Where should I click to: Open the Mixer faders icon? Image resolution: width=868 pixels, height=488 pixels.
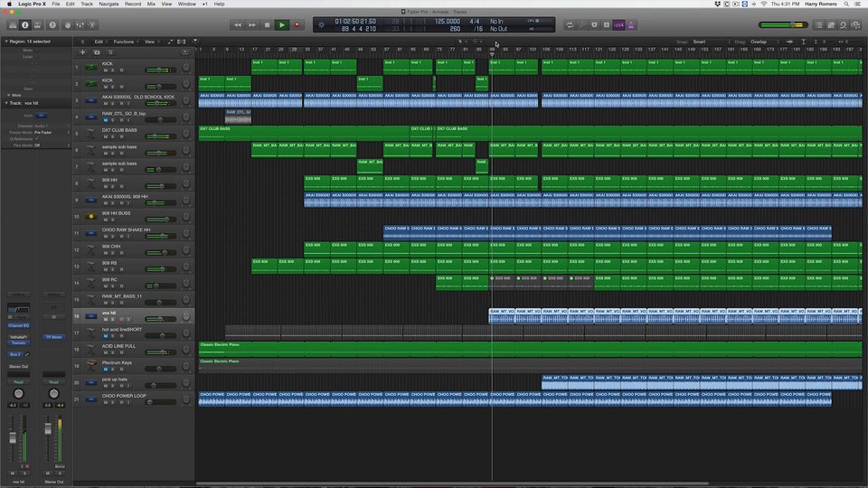coord(80,25)
